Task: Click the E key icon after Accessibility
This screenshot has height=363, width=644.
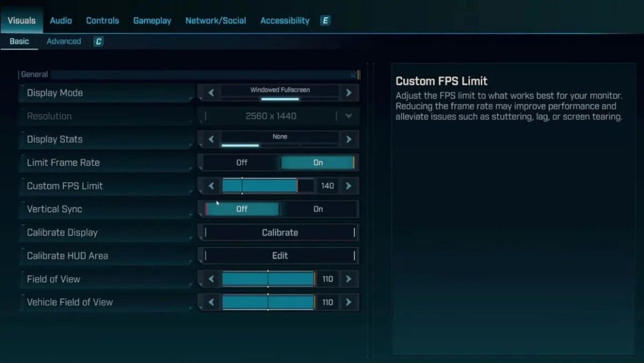Action: [325, 21]
